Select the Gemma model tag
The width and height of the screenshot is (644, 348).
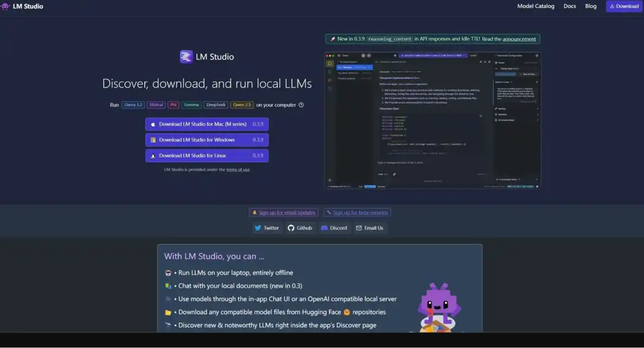click(x=191, y=105)
